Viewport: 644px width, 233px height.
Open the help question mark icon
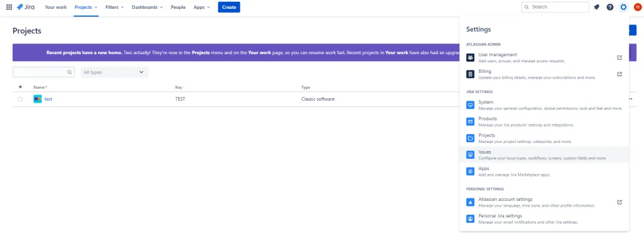pyautogui.click(x=610, y=7)
